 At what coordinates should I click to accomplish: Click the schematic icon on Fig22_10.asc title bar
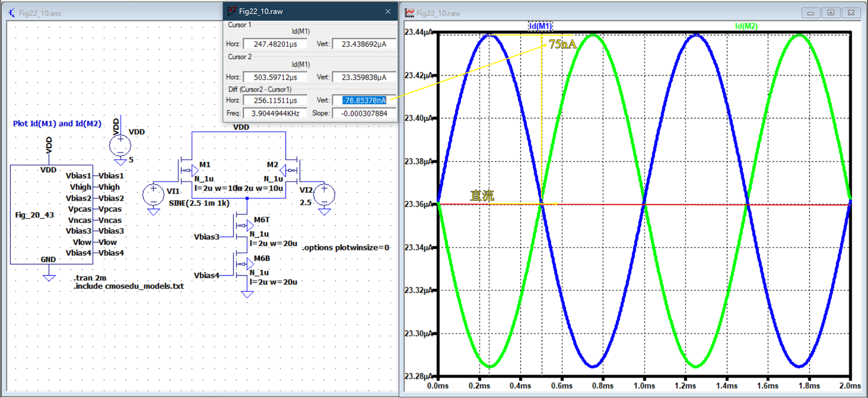click(x=10, y=12)
